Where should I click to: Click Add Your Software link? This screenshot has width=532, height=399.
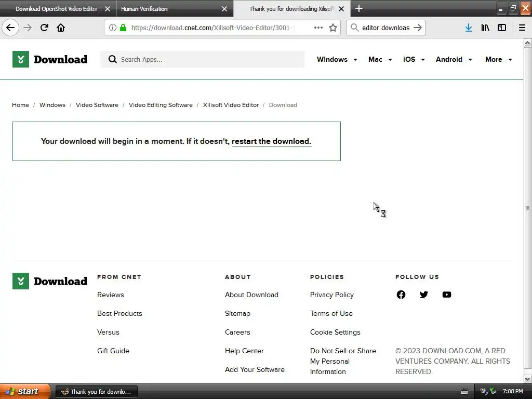pos(255,369)
